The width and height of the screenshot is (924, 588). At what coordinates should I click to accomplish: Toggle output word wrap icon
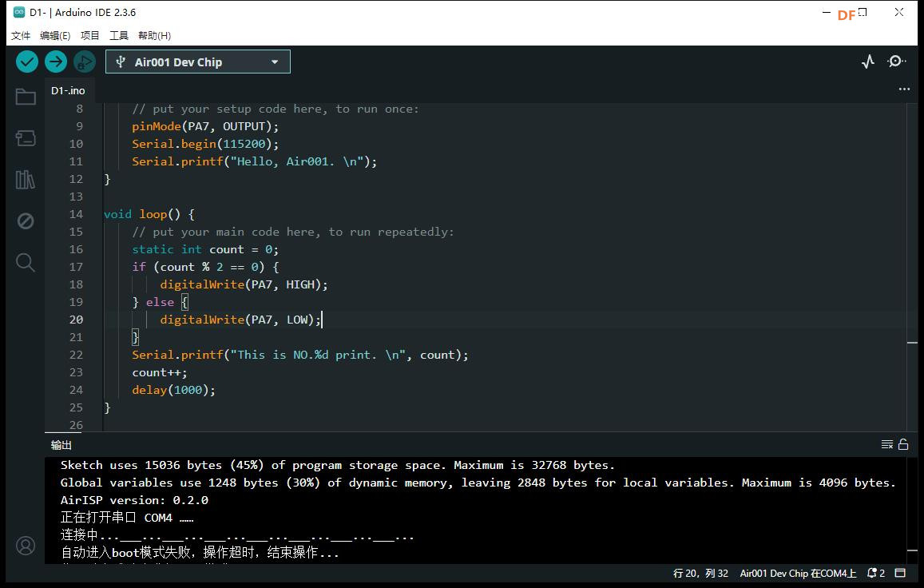[887, 444]
